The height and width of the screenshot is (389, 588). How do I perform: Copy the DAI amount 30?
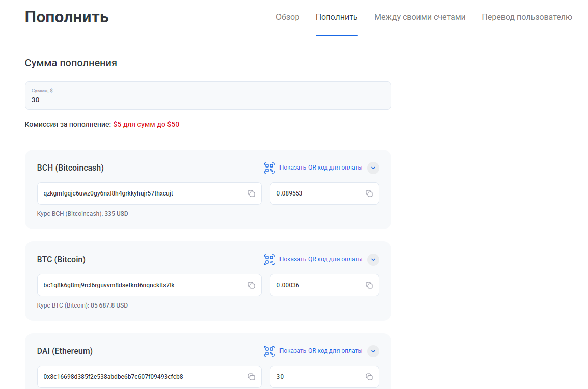pyautogui.click(x=369, y=377)
